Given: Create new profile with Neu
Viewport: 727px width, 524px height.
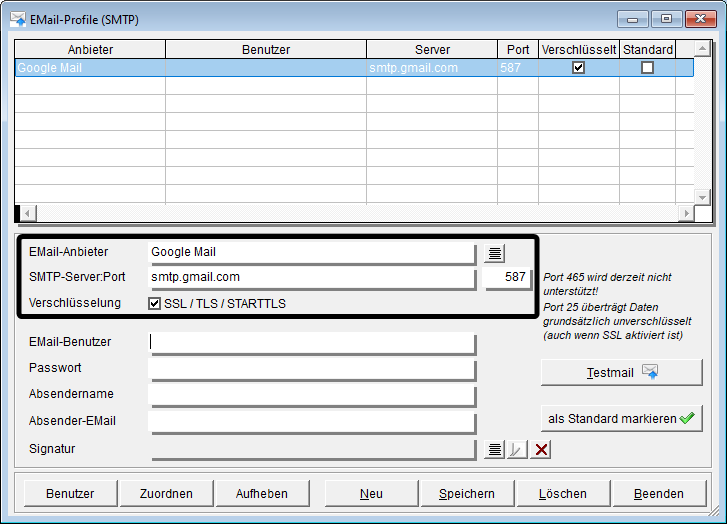Looking at the screenshot, I should tap(371, 494).
